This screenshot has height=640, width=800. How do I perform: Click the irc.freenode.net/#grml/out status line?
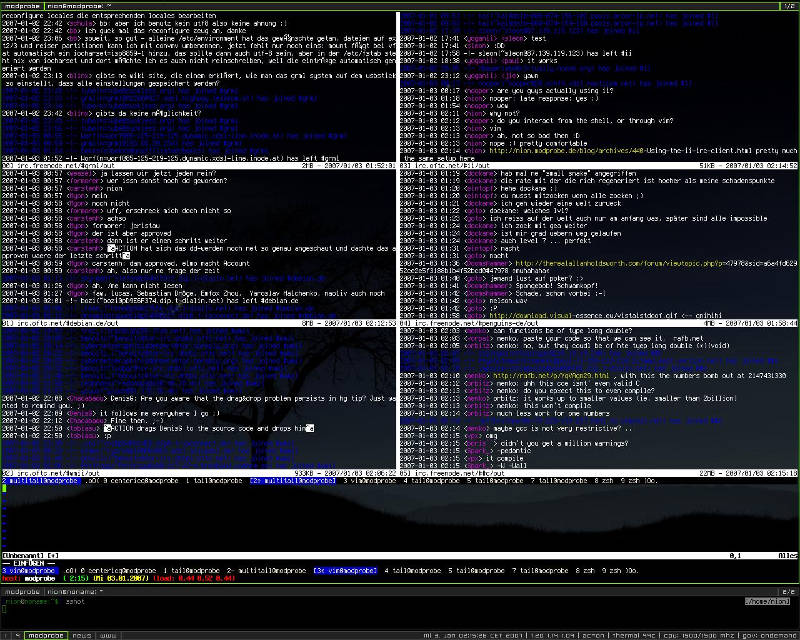pyautogui.click(x=198, y=165)
